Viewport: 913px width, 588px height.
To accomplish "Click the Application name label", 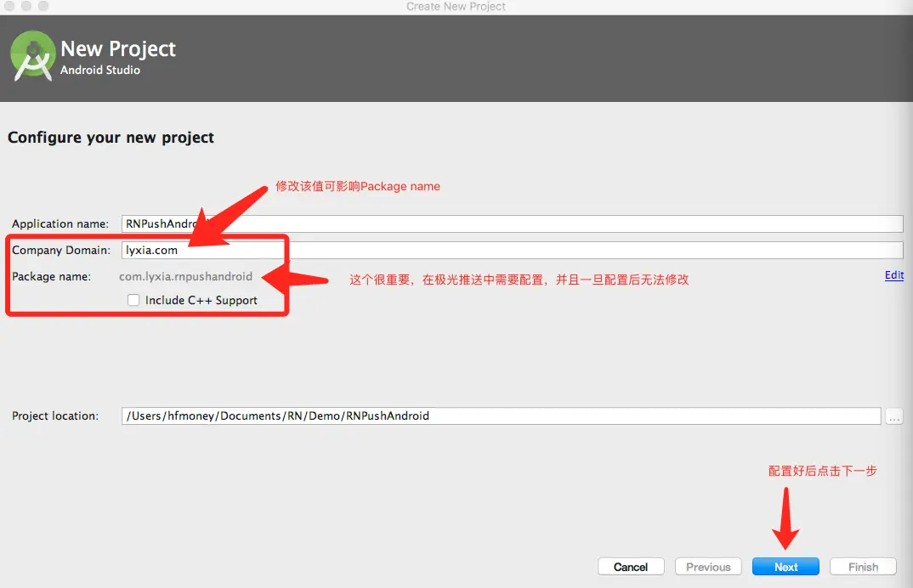I will pyautogui.click(x=60, y=223).
